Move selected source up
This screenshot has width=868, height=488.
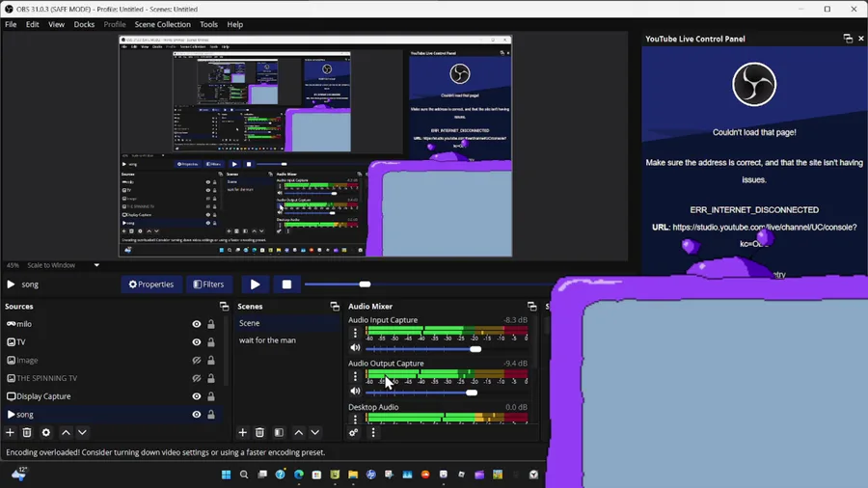point(66,432)
